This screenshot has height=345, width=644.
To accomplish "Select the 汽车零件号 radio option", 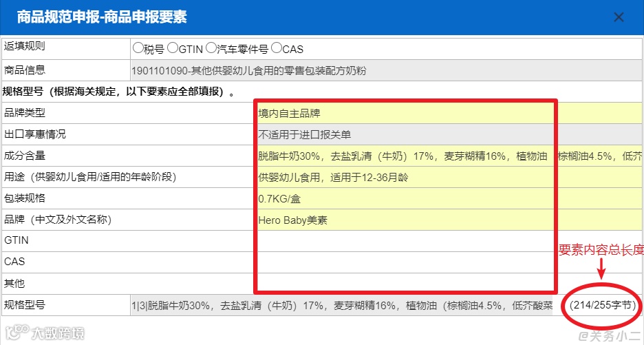I will point(211,48).
